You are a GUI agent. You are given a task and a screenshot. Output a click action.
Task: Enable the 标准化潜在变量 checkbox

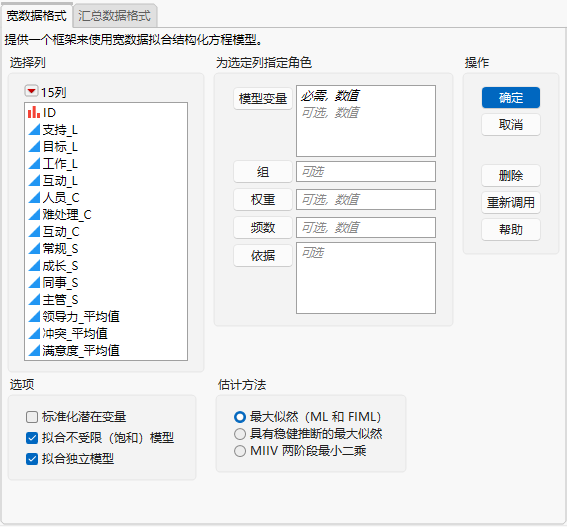(x=32, y=417)
